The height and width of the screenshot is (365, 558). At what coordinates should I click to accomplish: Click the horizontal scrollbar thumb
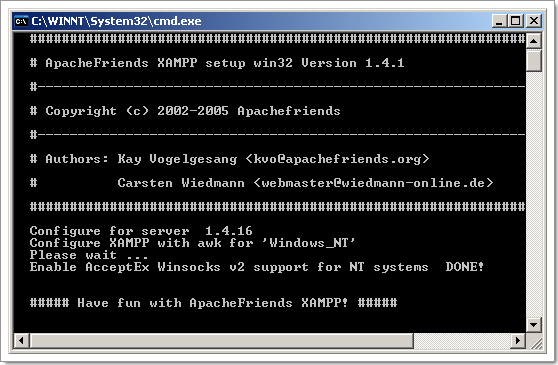click(x=222, y=340)
